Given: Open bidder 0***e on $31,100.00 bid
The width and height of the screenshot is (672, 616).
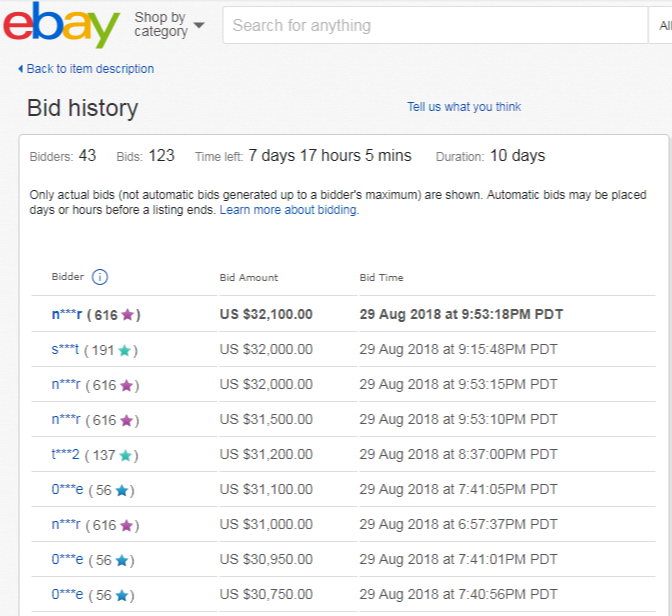Looking at the screenshot, I should click(x=66, y=490).
